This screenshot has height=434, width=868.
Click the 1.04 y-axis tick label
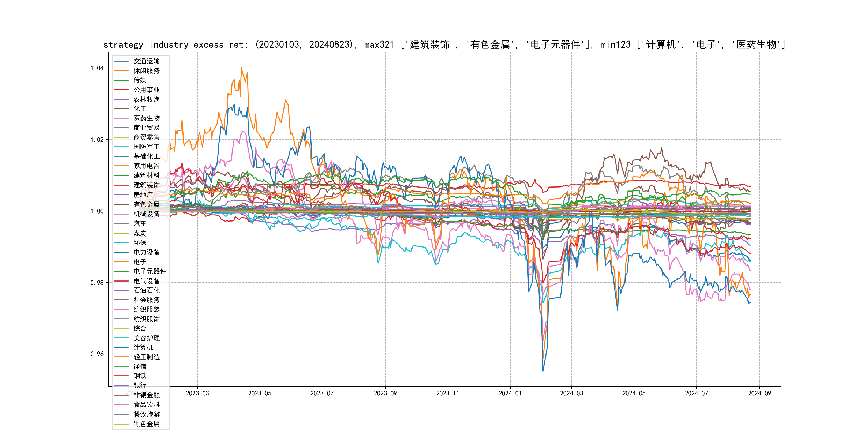97,68
